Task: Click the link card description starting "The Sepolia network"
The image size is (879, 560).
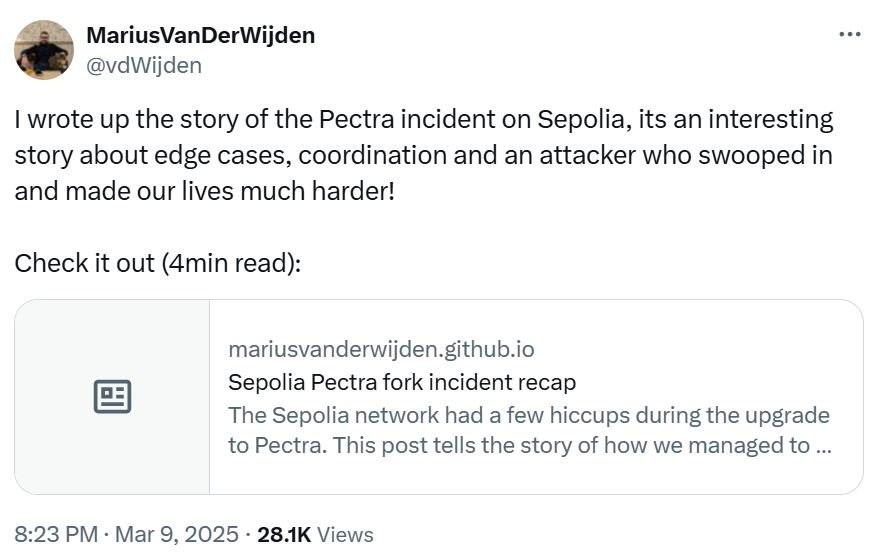Action: tap(528, 415)
